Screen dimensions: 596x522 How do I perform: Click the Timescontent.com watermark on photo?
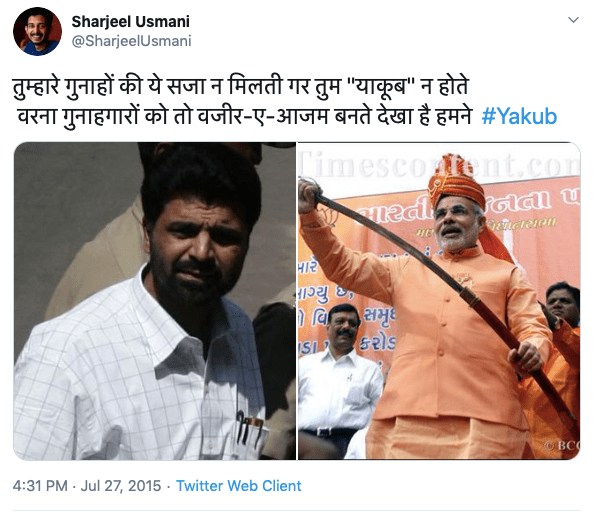(x=439, y=165)
